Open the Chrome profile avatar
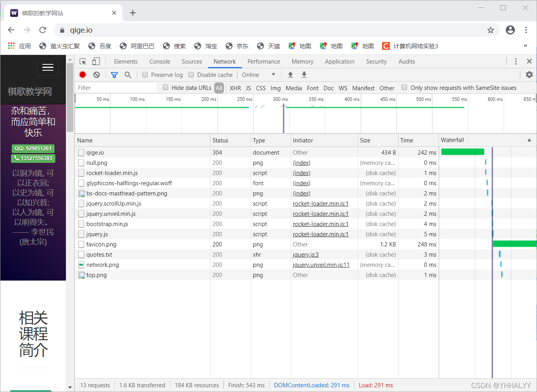The width and height of the screenshot is (537, 392). [510, 30]
